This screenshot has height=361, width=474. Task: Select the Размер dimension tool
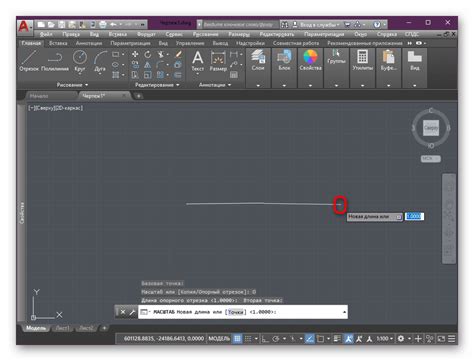pyautogui.click(x=218, y=61)
